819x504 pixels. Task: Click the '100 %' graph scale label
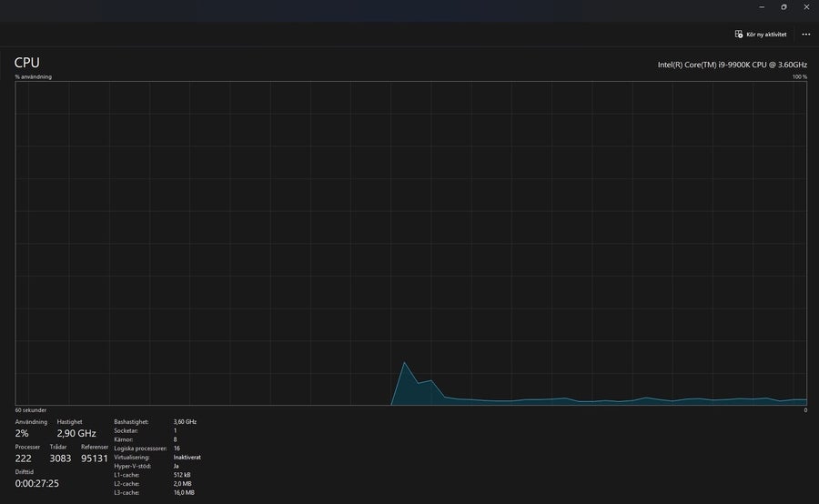tap(800, 76)
